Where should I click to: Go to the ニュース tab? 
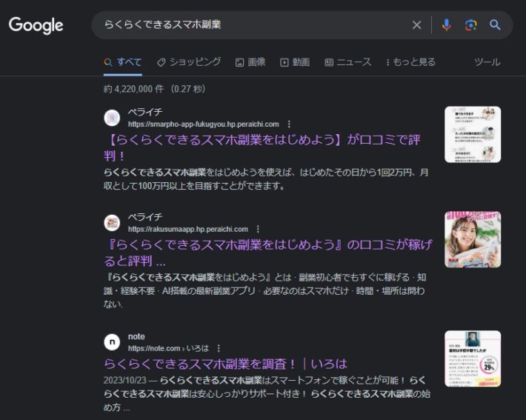coord(348,62)
